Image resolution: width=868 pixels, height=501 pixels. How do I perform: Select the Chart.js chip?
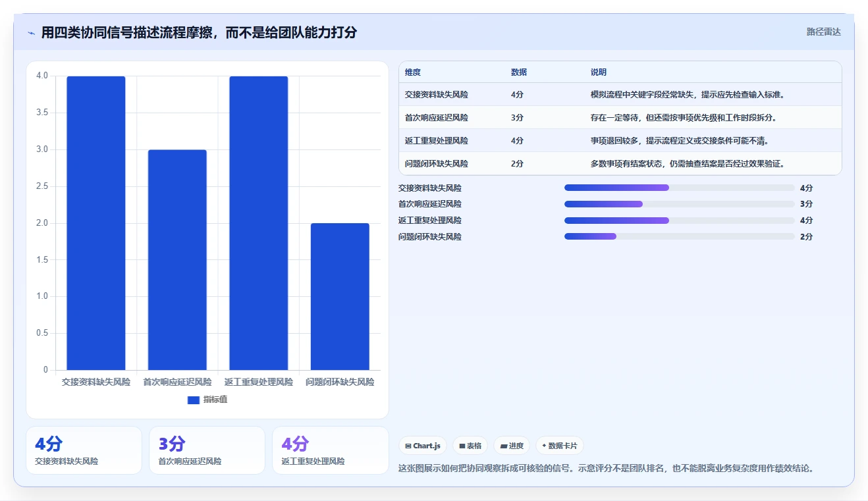[423, 446]
